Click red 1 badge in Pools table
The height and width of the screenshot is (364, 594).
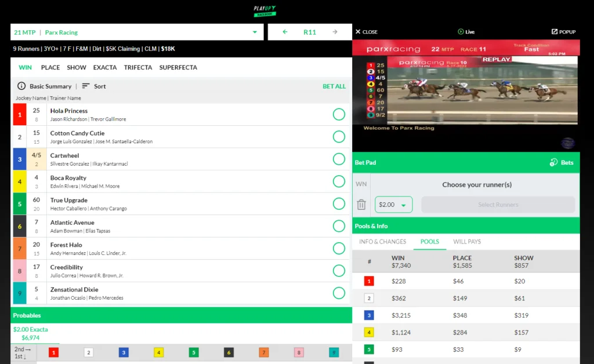369,281
